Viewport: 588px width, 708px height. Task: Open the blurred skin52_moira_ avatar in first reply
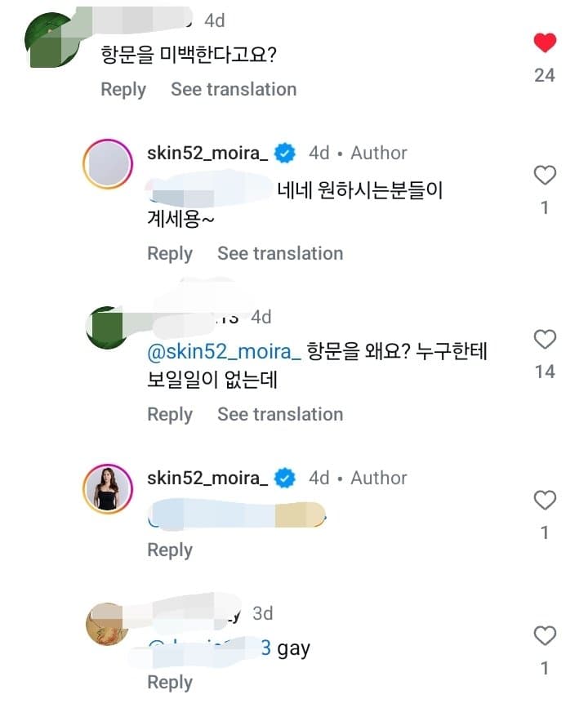click(x=108, y=164)
